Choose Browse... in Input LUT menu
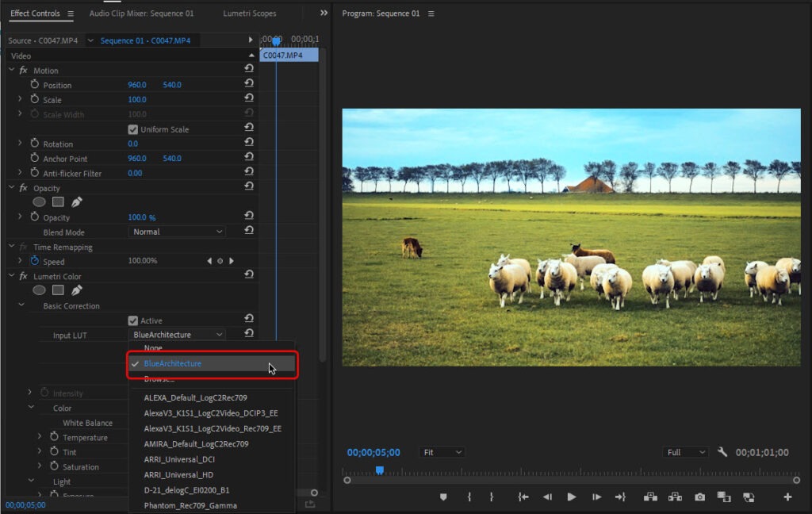 (x=159, y=379)
